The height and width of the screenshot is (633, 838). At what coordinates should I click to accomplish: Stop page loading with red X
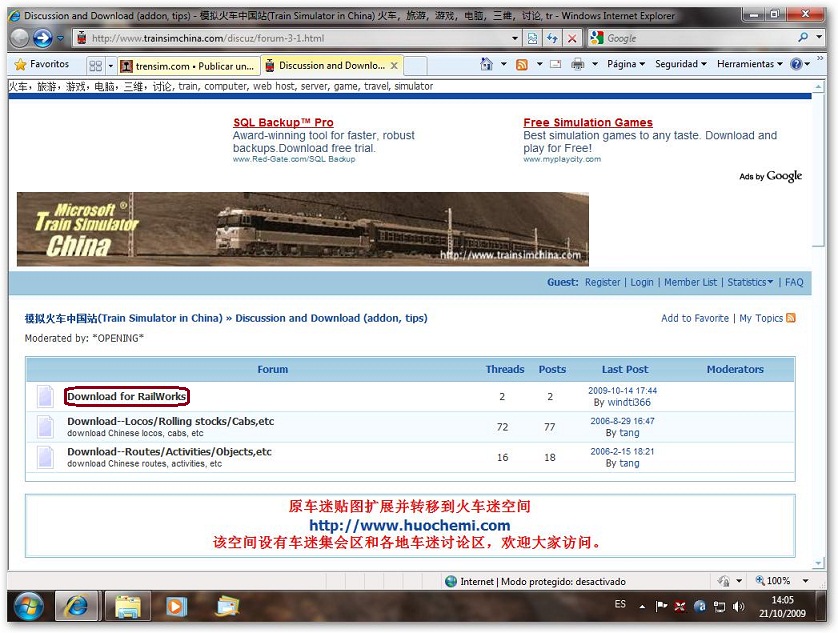pyautogui.click(x=572, y=38)
